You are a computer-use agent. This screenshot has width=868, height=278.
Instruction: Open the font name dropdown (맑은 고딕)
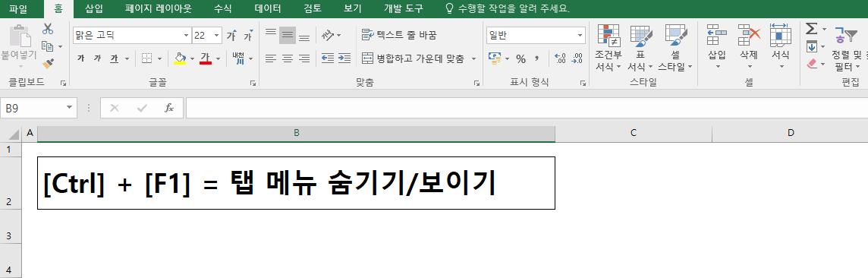pyautogui.click(x=187, y=36)
